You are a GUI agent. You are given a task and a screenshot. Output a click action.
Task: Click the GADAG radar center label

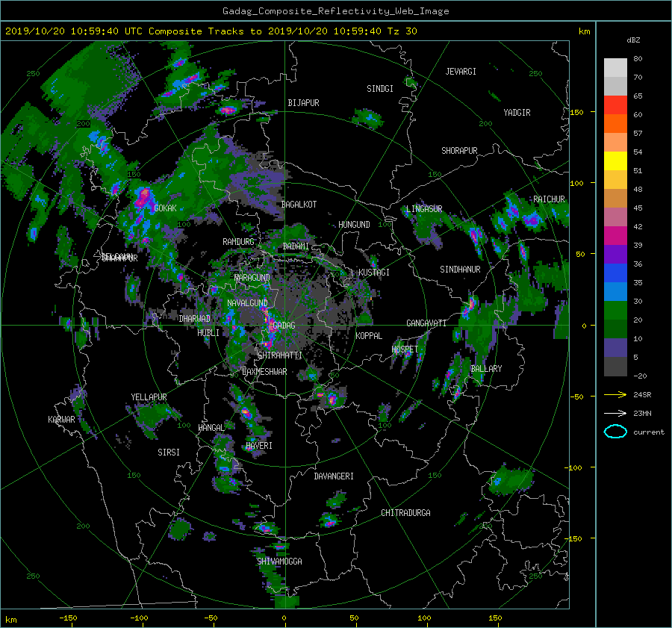284,326
